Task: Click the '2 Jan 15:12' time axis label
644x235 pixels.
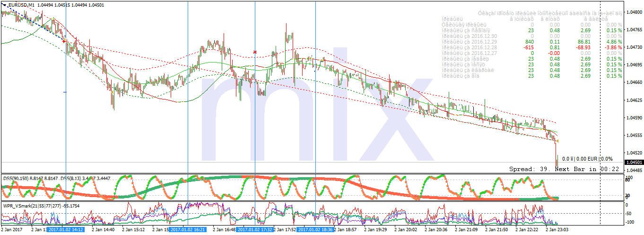Action: click(133, 230)
